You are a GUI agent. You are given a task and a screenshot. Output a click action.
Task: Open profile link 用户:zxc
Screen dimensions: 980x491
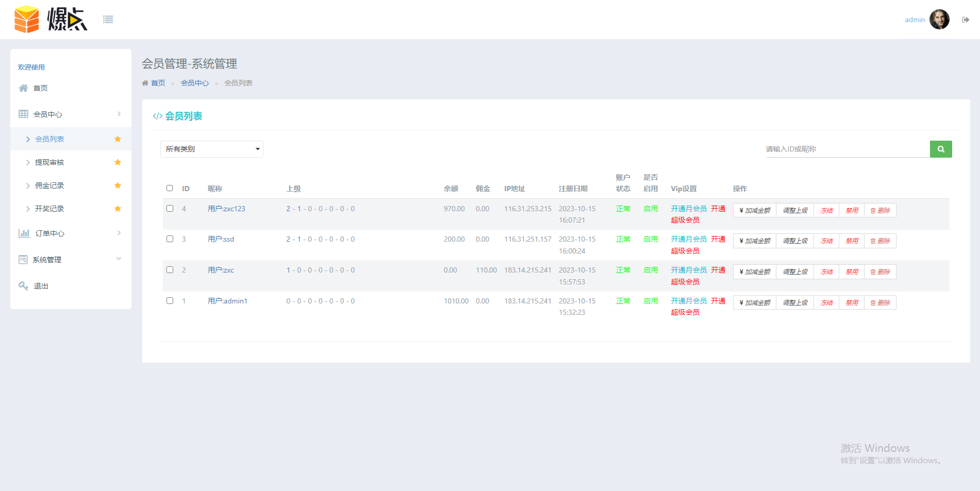[x=221, y=270]
